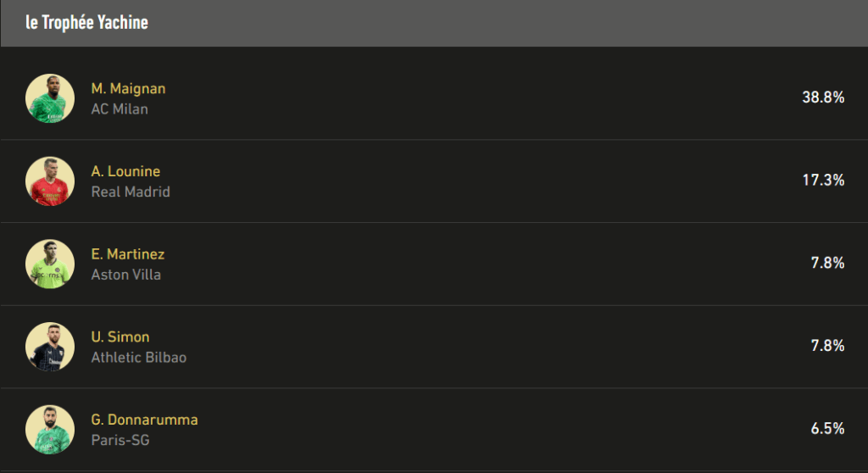Open G. Donnarumma player name link

[x=144, y=420]
